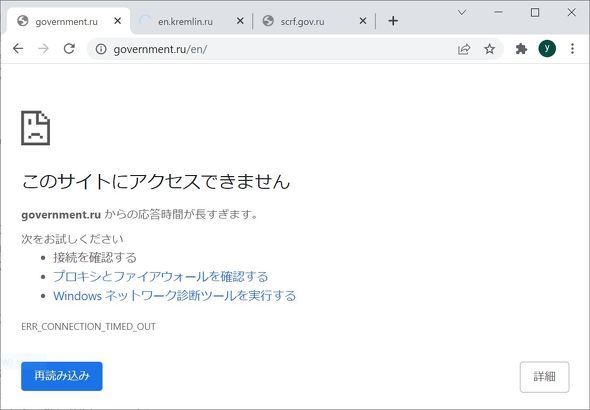View site information icon in address bar

(101, 49)
